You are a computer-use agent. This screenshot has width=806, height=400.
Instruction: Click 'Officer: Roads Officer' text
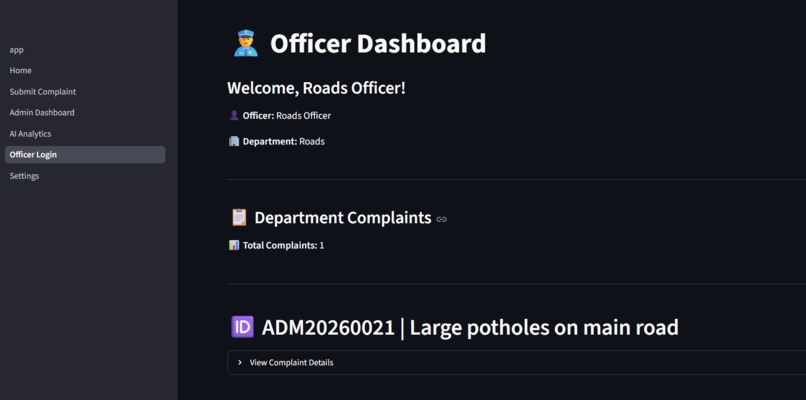click(287, 116)
